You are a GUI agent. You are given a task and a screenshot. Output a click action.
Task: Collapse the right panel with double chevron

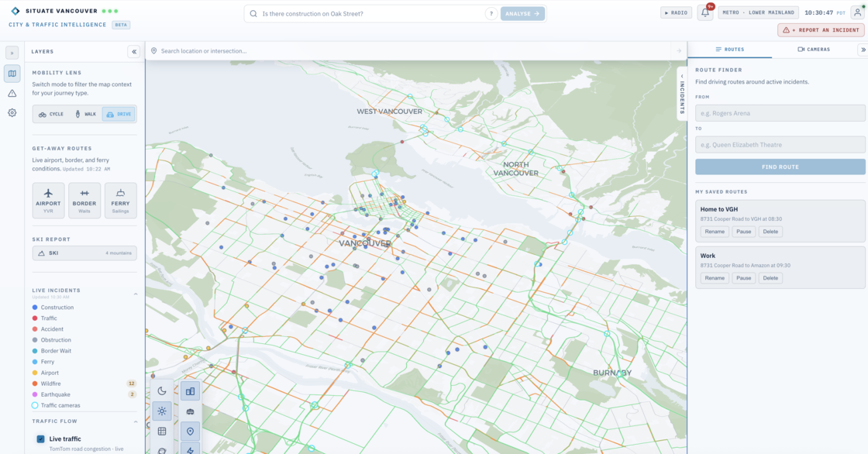tap(863, 50)
